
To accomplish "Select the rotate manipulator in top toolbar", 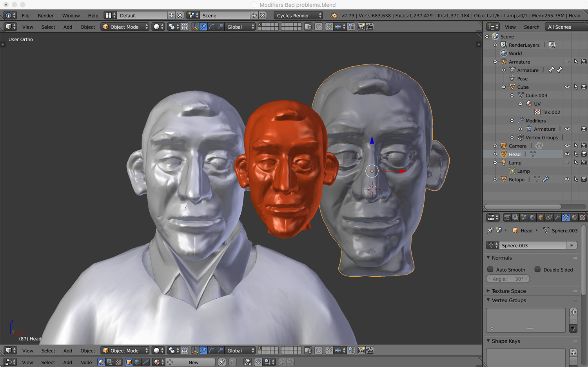I will (212, 27).
